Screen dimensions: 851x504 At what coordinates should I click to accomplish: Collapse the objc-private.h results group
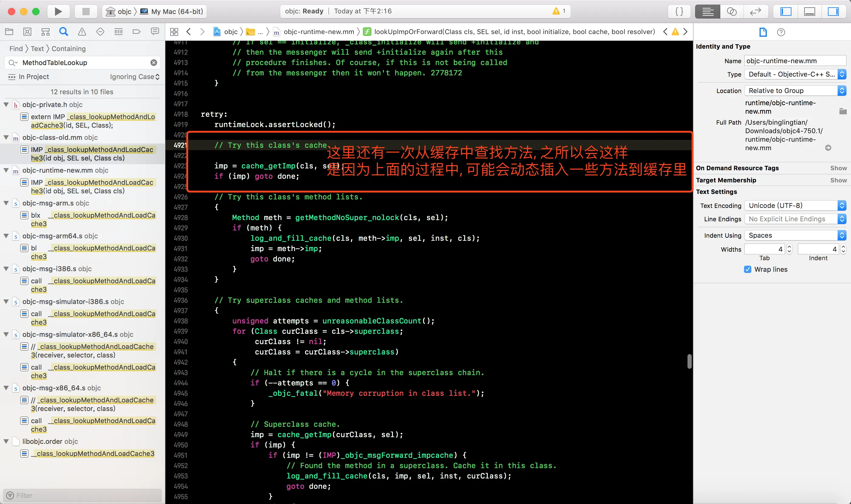coord(6,105)
